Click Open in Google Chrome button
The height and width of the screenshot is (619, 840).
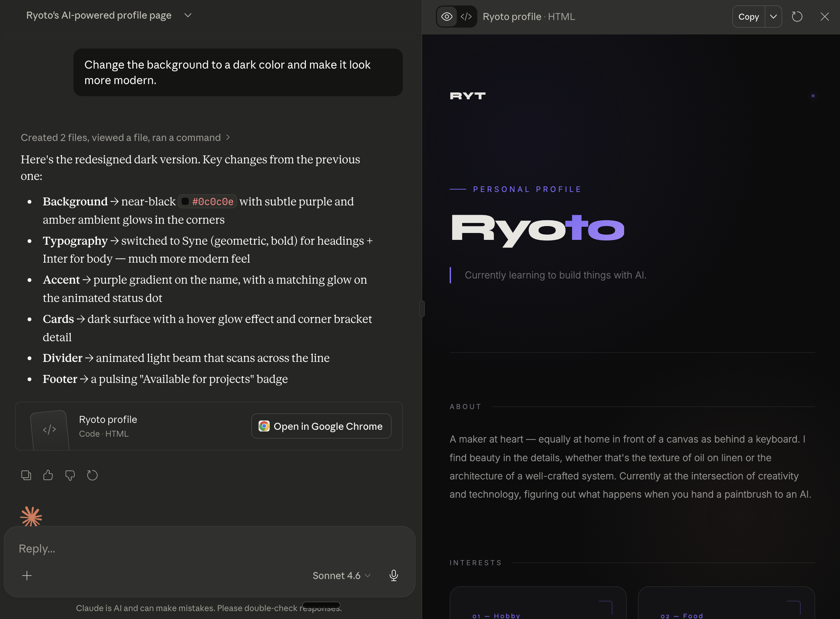[321, 426]
